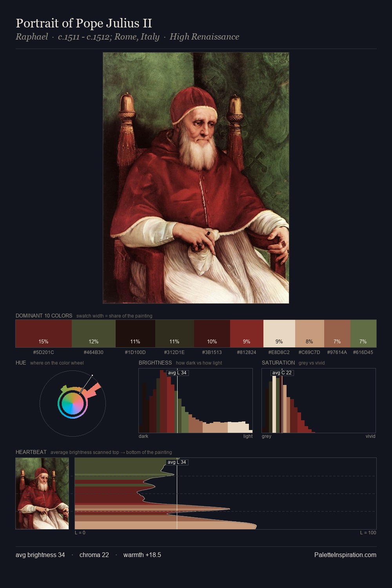Click the SATURATION section heading
This screenshot has width=392, height=588.
coord(278,363)
